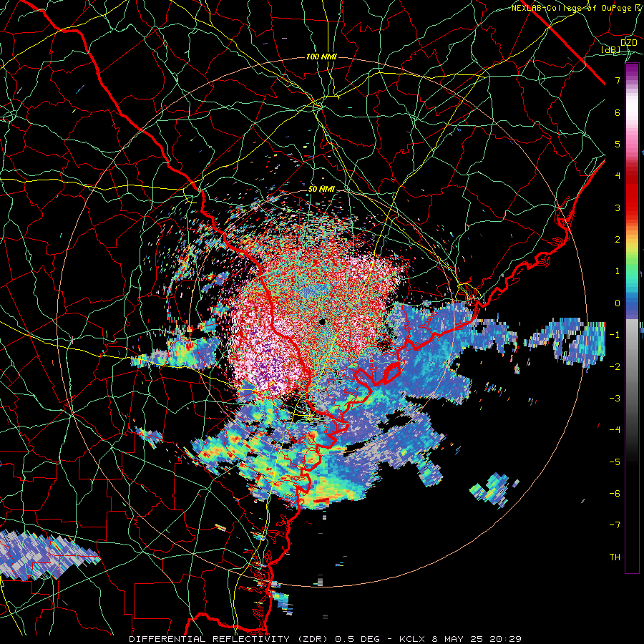Click the DZD product label

(628, 42)
